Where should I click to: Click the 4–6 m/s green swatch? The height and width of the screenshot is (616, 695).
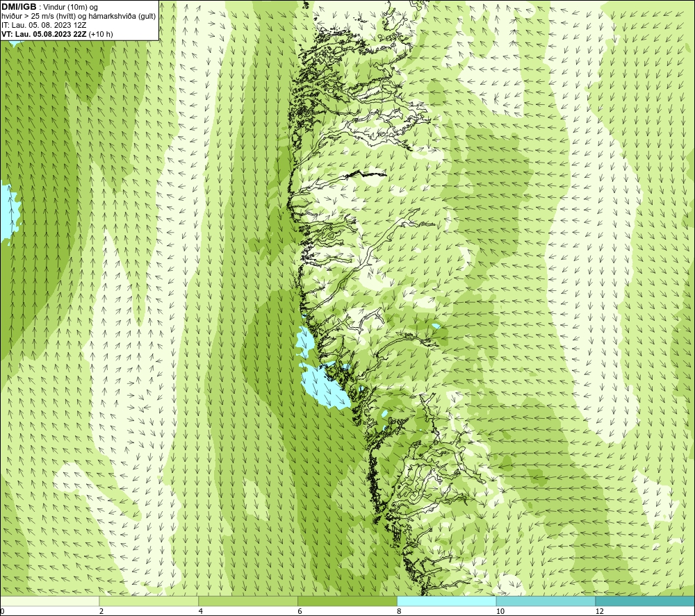(x=248, y=601)
